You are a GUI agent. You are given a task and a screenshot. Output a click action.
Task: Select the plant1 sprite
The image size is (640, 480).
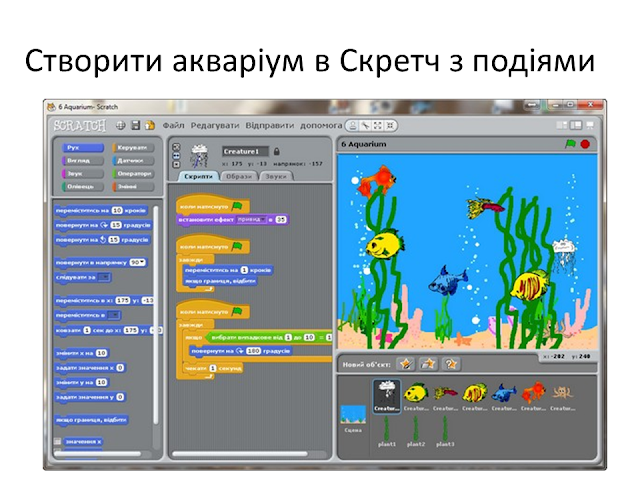(387, 432)
